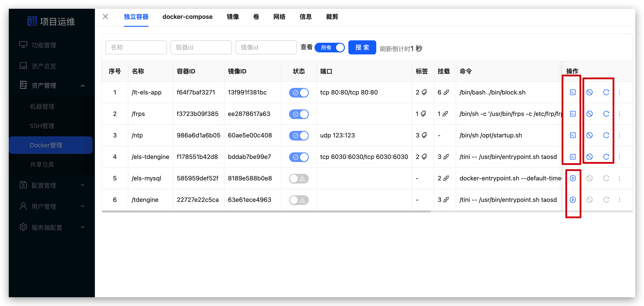Open more actions for /els-tdengine row
The height and width of the screenshot is (306, 644).
pyautogui.click(x=619, y=157)
